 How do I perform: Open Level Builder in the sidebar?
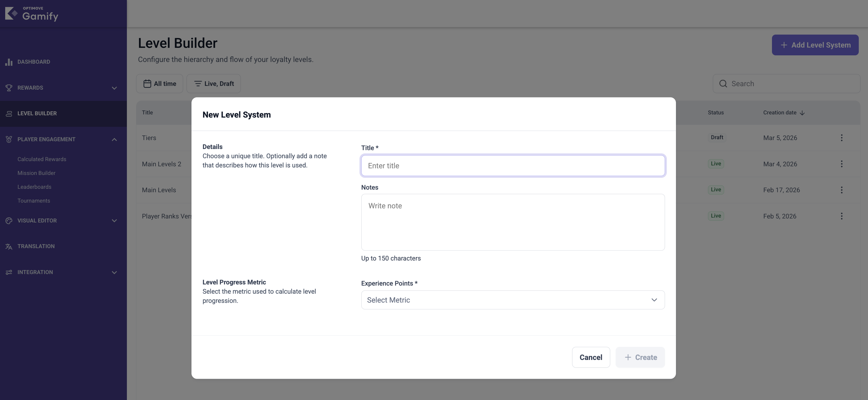click(x=63, y=114)
